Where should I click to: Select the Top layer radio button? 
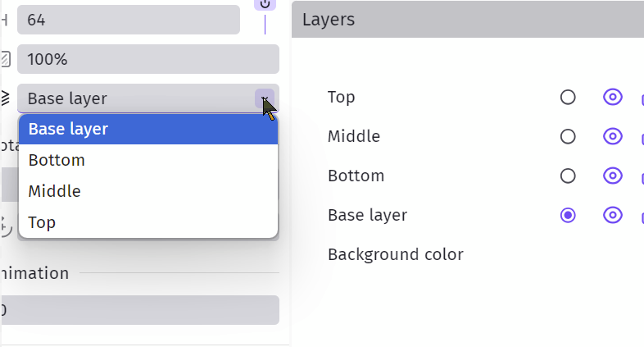(568, 97)
